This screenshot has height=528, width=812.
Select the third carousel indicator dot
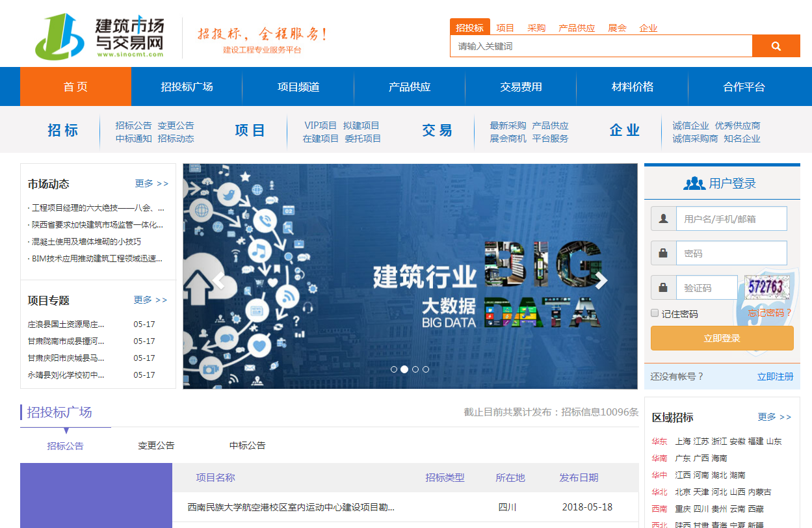pos(415,369)
